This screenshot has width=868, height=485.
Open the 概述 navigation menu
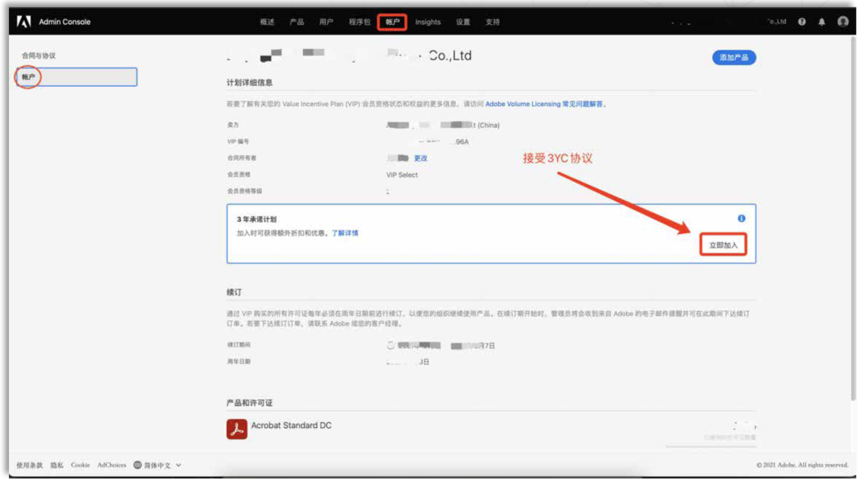[269, 23]
